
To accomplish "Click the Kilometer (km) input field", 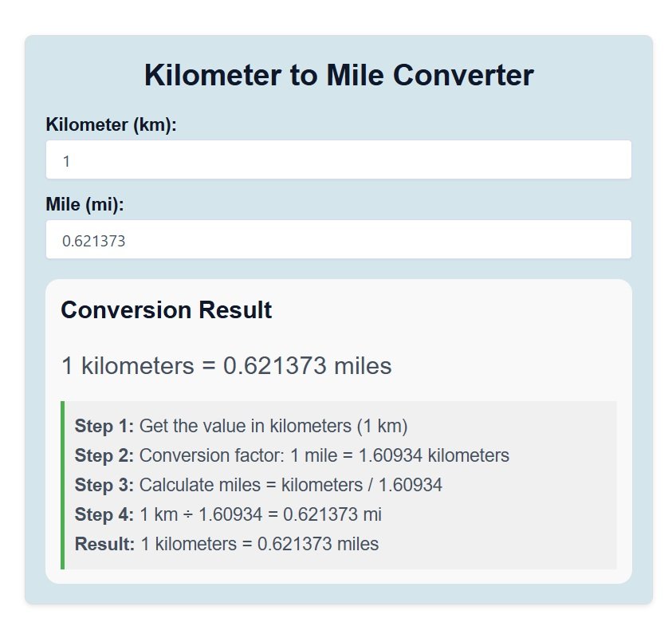I will (x=338, y=159).
